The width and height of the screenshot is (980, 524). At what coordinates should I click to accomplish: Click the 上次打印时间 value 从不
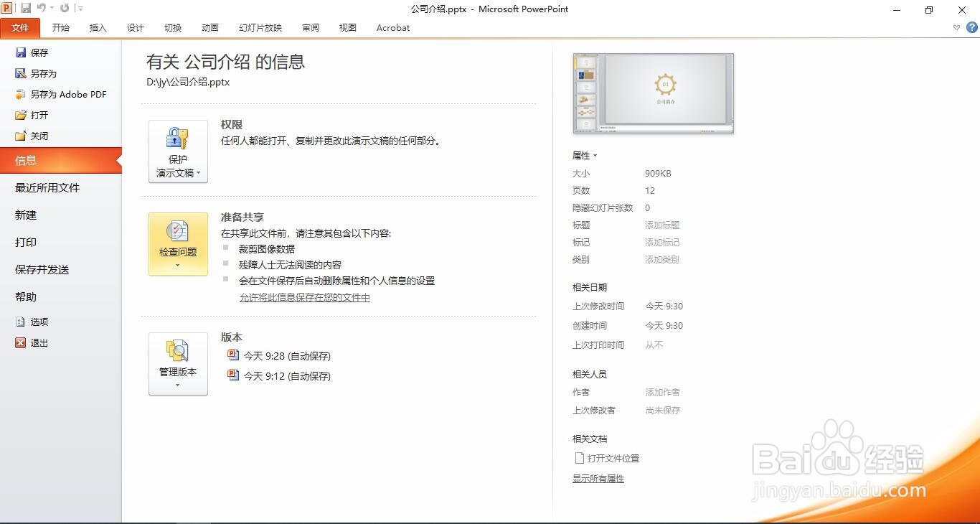654,345
